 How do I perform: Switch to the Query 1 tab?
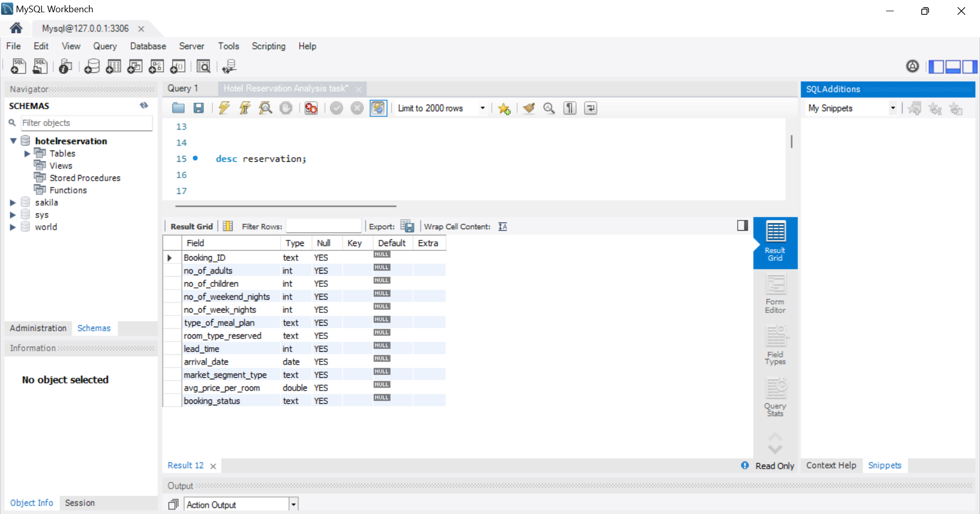(x=183, y=88)
